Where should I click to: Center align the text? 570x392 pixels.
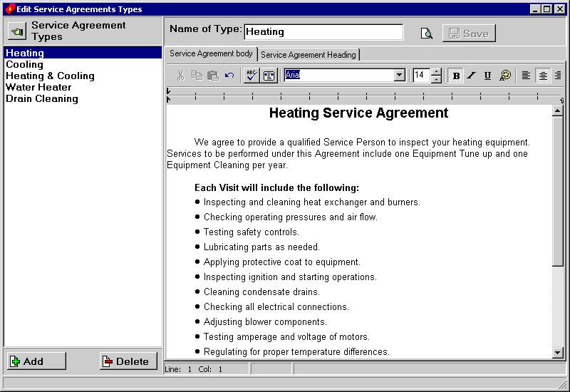[x=543, y=76]
